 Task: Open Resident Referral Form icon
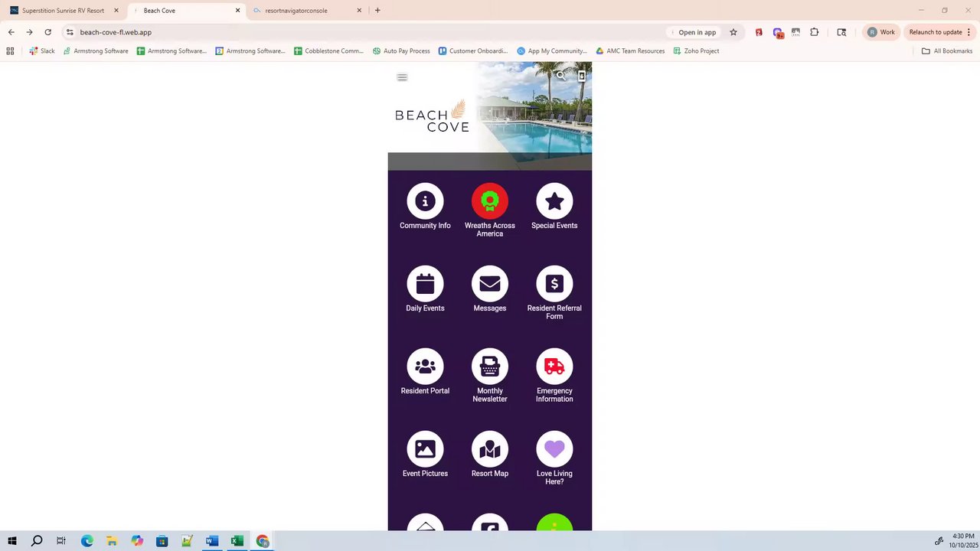[554, 284]
